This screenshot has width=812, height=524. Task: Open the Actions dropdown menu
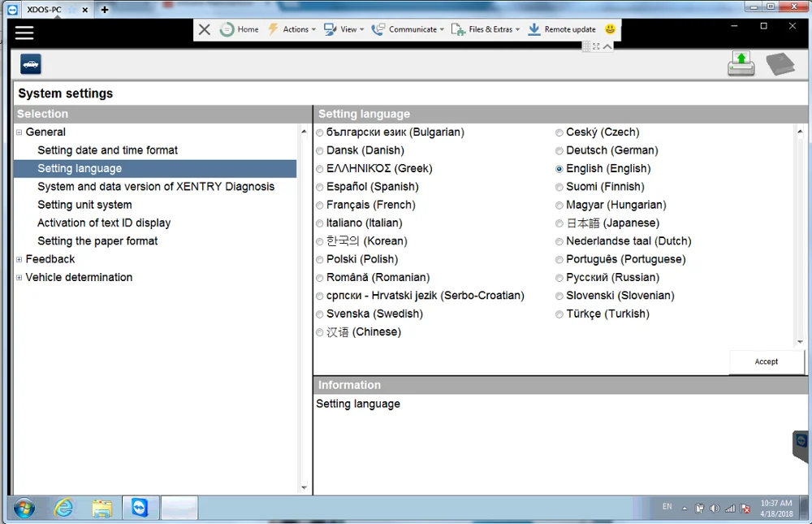pyautogui.click(x=292, y=29)
